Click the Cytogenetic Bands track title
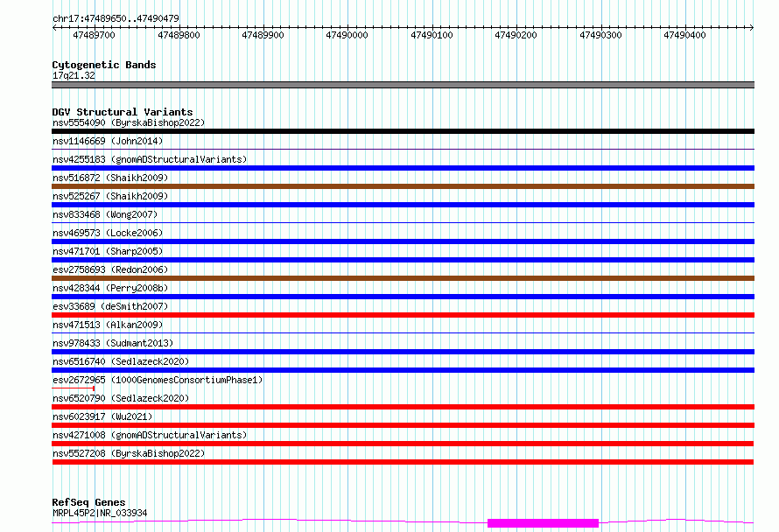779x532 pixels. [x=104, y=65]
